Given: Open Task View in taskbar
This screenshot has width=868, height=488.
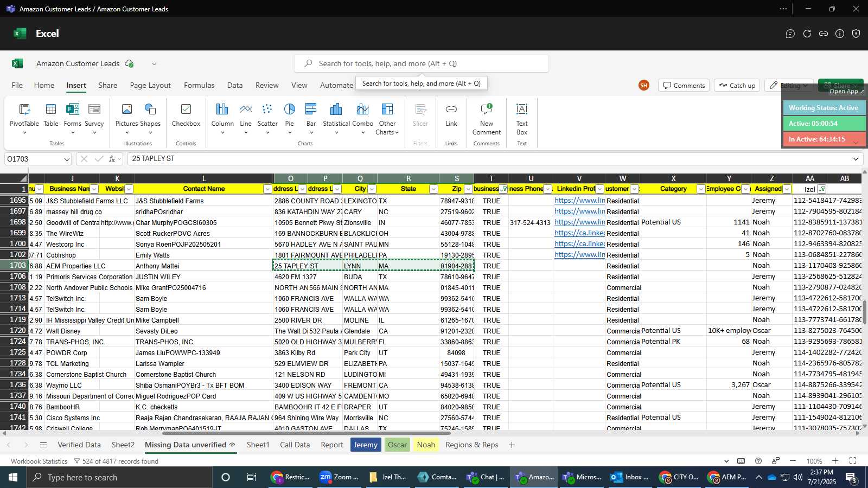Looking at the screenshot, I should point(252,477).
